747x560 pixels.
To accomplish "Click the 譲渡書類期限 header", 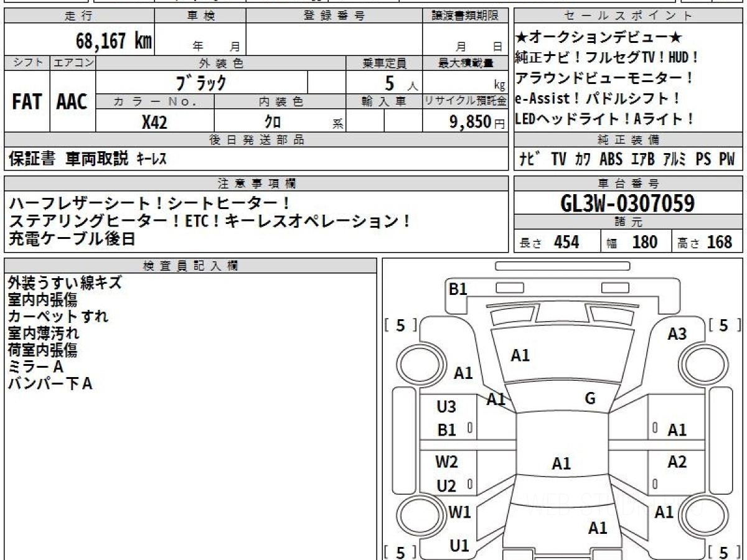I will [x=466, y=16].
